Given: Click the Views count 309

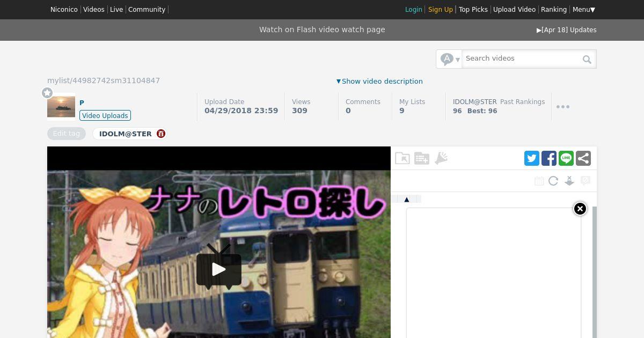Looking at the screenshot, I should pos(299,111).
